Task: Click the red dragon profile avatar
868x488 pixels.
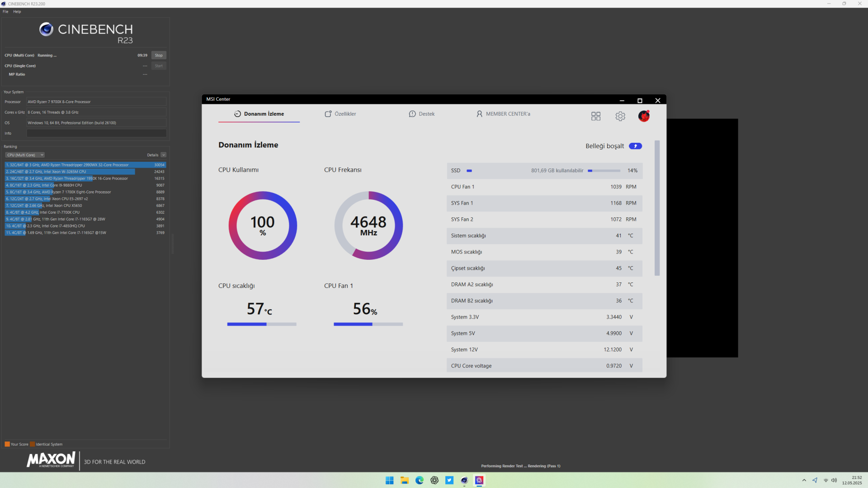Action: (x=644, y=116)
